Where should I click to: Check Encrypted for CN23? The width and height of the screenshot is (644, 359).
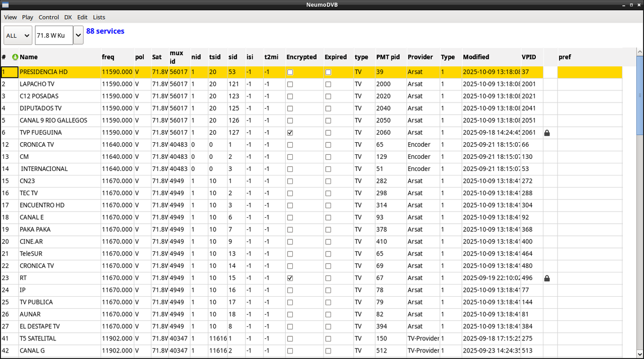coord(290,181)
